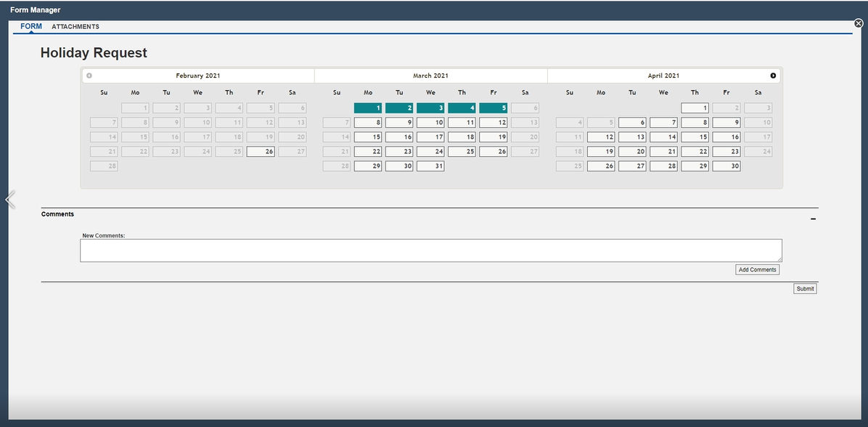Viewport: 868px width, 427px height.
Task: Switch to the Attachments tab
Action: pos(75,27)
